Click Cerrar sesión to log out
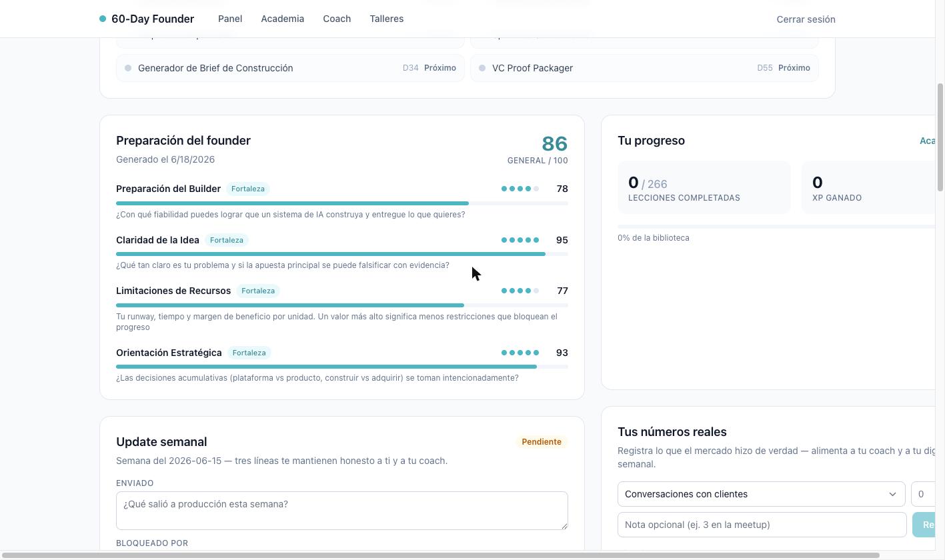The height and width of the screenshot is (560, 945). click(x=806, y=19)
